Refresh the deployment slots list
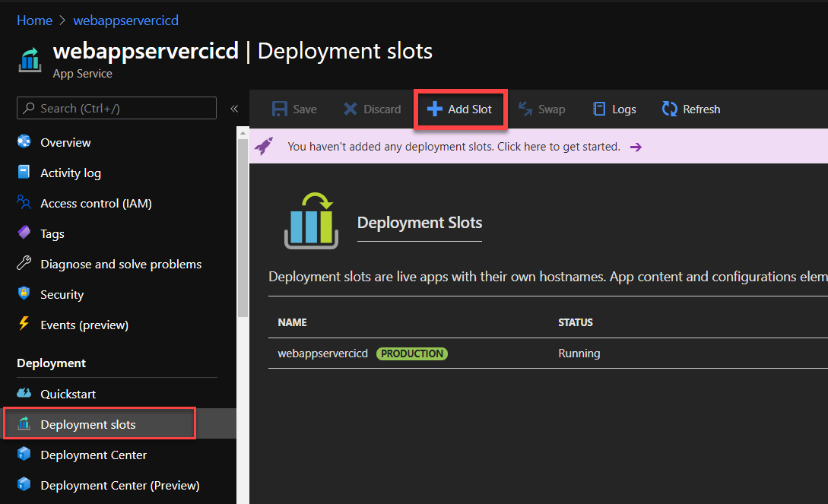 tap(690, 109)
